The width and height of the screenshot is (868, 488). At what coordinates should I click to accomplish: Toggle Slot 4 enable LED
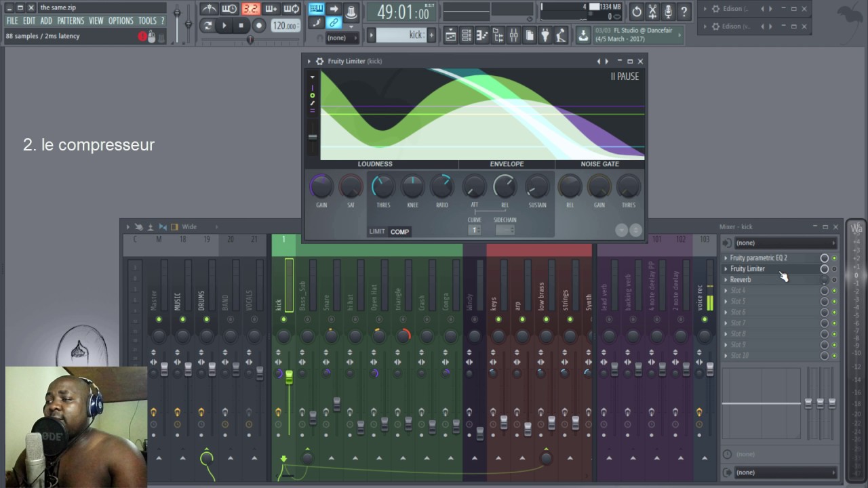(834, 291)
